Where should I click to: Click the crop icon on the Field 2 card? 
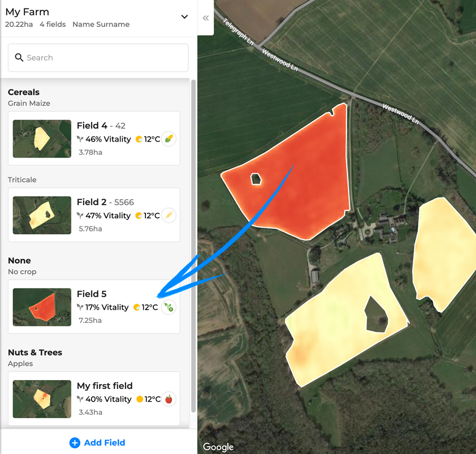click(169, 215)
